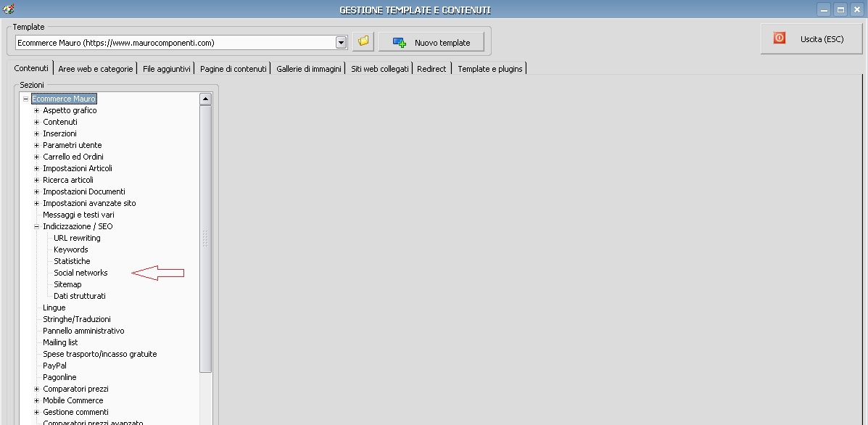Viewport: 868px width, 425px height.
Task: Click the tree scrollbar up arrow
Action: [205, 99]
